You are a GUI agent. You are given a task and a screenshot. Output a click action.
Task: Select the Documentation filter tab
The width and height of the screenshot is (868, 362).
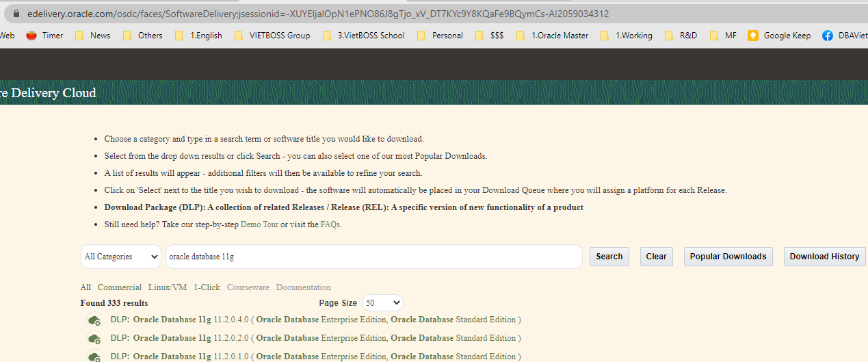pyautogui.click(x=304, y=287)
